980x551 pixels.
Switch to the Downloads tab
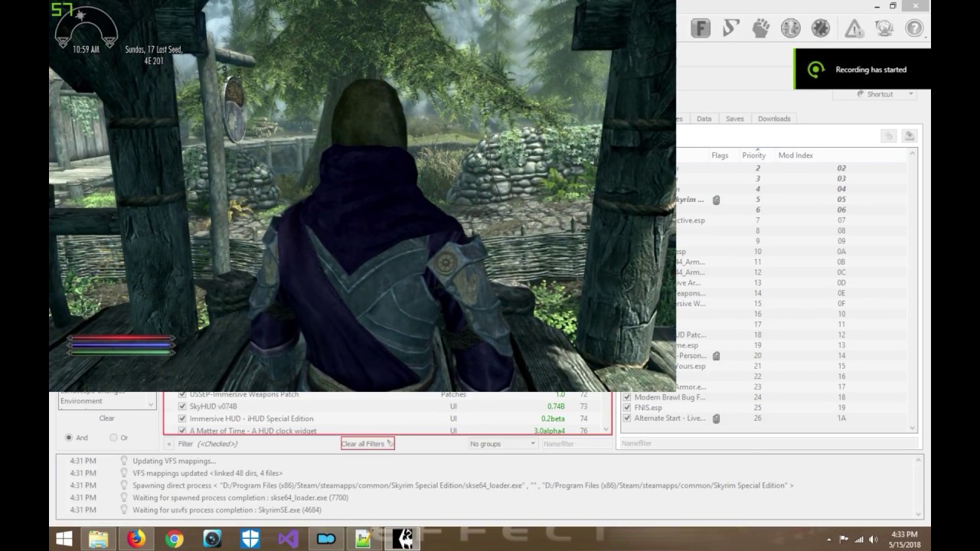pos(774,119)
